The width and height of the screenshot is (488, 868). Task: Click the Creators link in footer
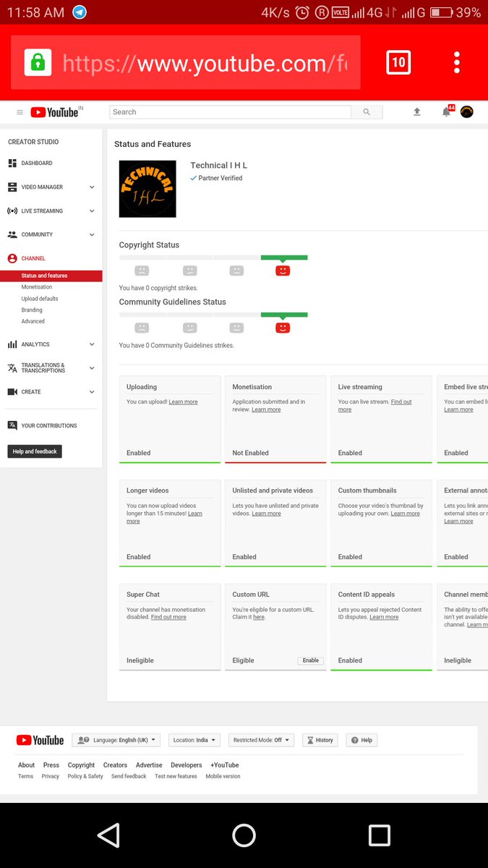click(115, 765)
